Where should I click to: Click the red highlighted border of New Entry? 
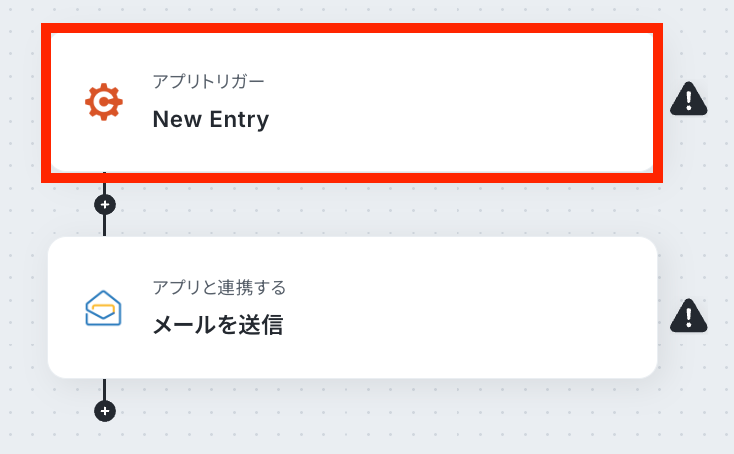coord(350,29)
